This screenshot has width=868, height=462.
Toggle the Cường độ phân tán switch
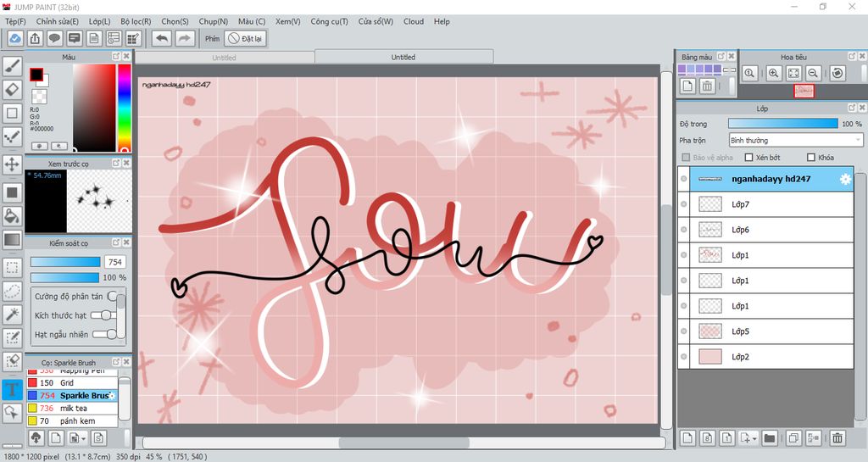pyautogui.click(x=113, y=296)
